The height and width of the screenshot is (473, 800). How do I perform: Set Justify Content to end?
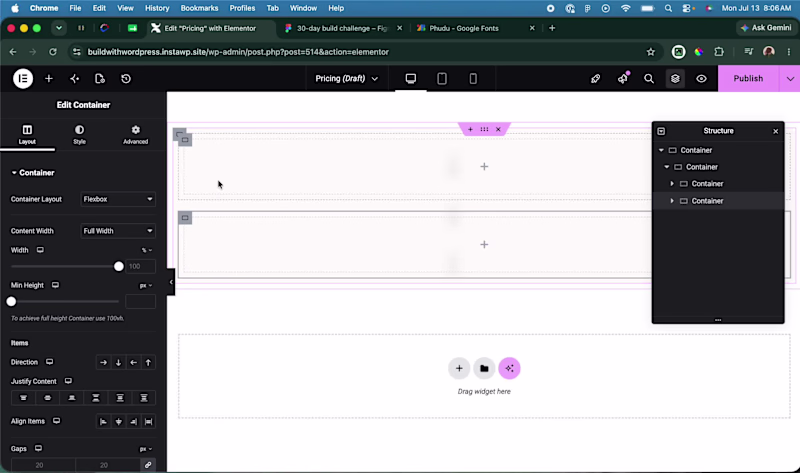[72, 398]
